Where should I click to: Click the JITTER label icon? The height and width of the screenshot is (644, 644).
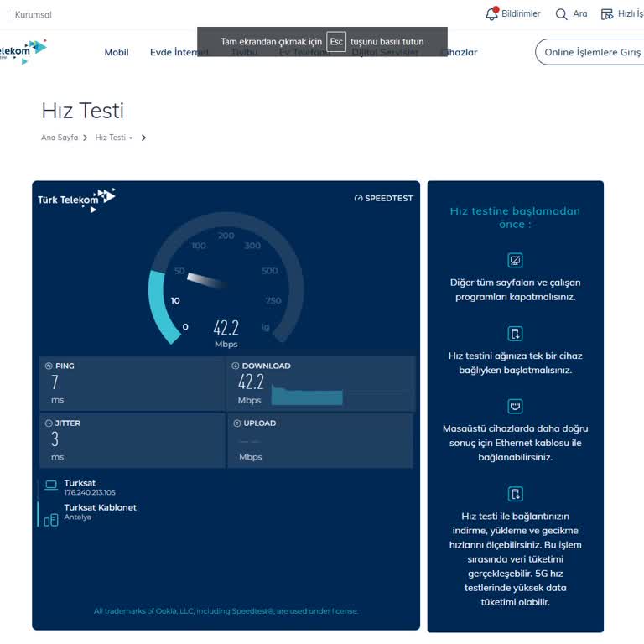49,423
